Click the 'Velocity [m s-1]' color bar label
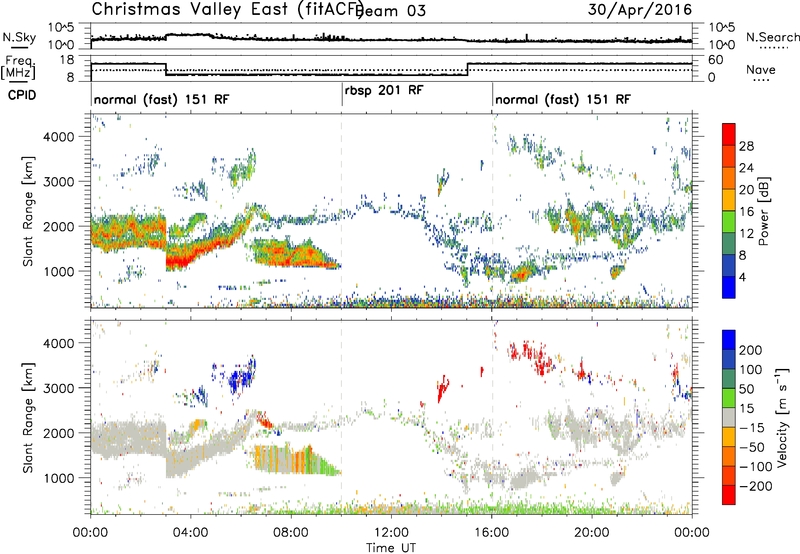Image resolution: width=800 pixels, height=554 pixels. click(x=782, y=417)
